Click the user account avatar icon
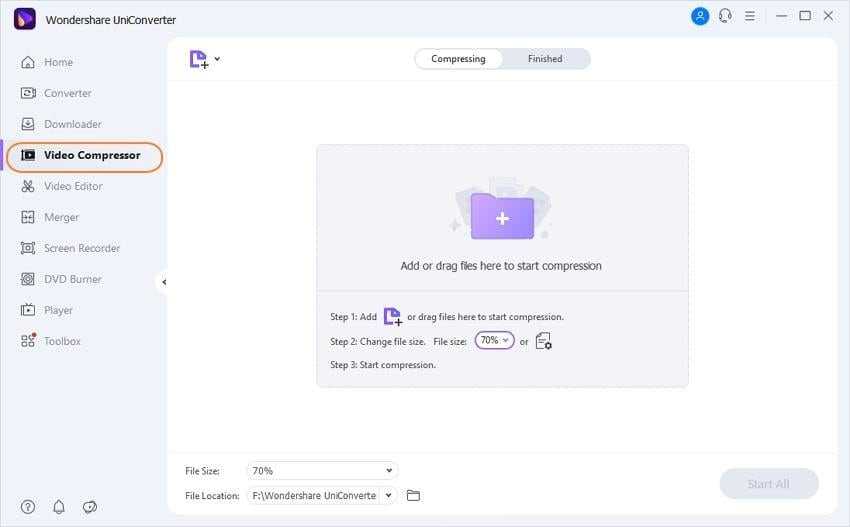Screen dimensions: 850x527 click(700, 16)
